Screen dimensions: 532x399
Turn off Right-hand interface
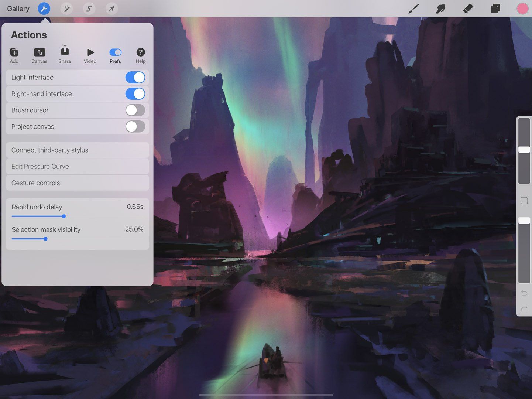point(135,93)
